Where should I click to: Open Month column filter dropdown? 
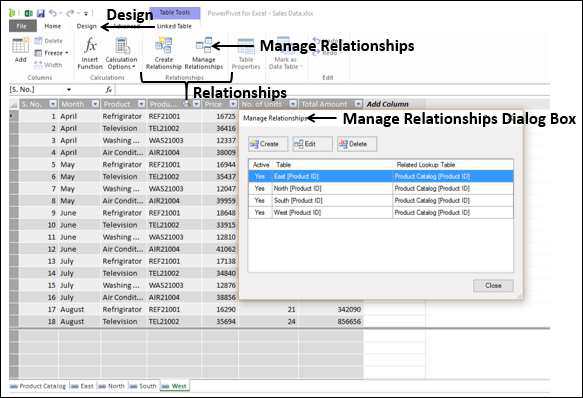pos(96,104)
